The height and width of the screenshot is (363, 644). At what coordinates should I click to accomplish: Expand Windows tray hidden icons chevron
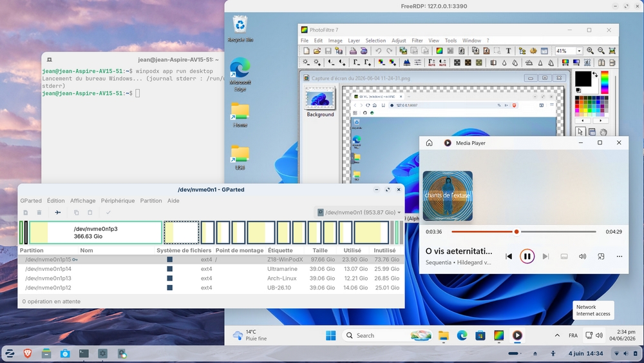click(x=557, y=335)
